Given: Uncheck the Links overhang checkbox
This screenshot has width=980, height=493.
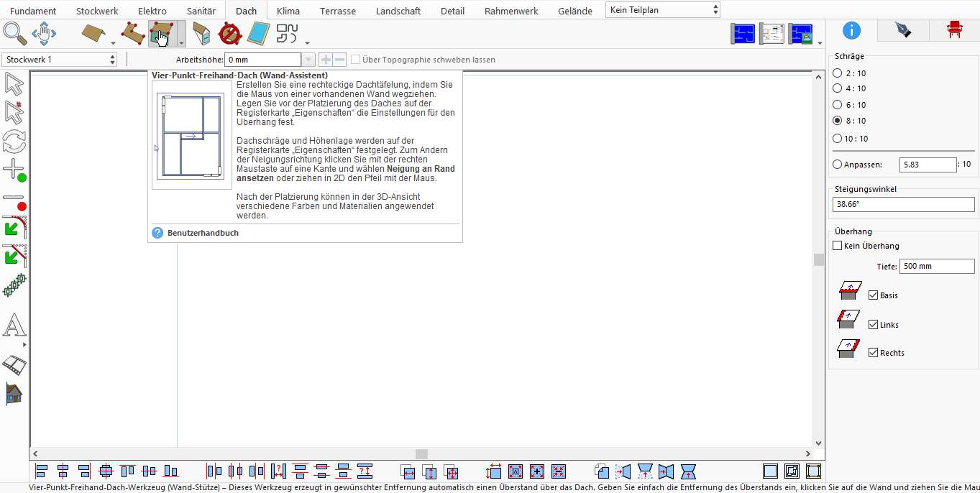Looking at the screenshot, I should pyautogui.click(x=873, y=325).
